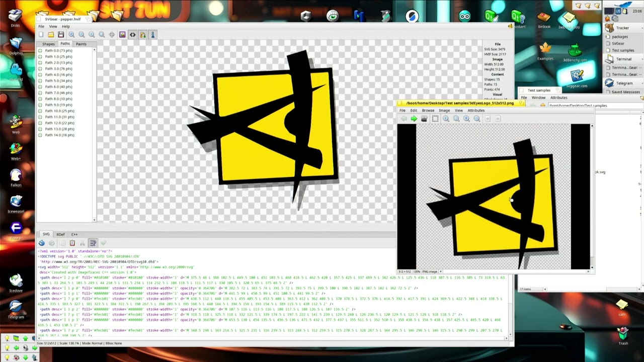Click the undo icon in source editor toolbar

[41, 243]
